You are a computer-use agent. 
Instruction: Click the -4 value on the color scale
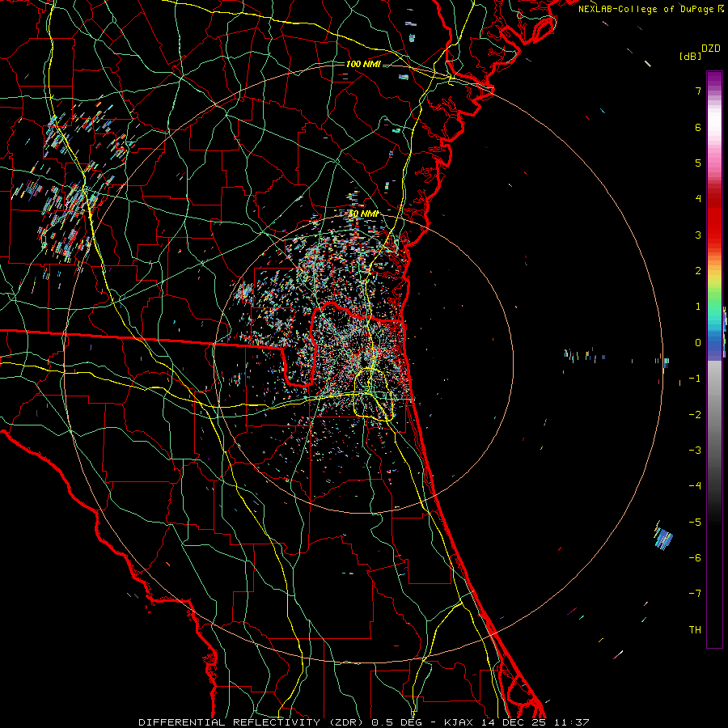pos(695,486)
